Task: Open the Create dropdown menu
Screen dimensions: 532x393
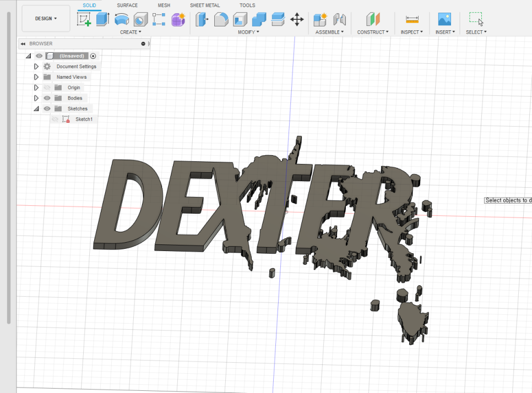Action: pos(131,32)
